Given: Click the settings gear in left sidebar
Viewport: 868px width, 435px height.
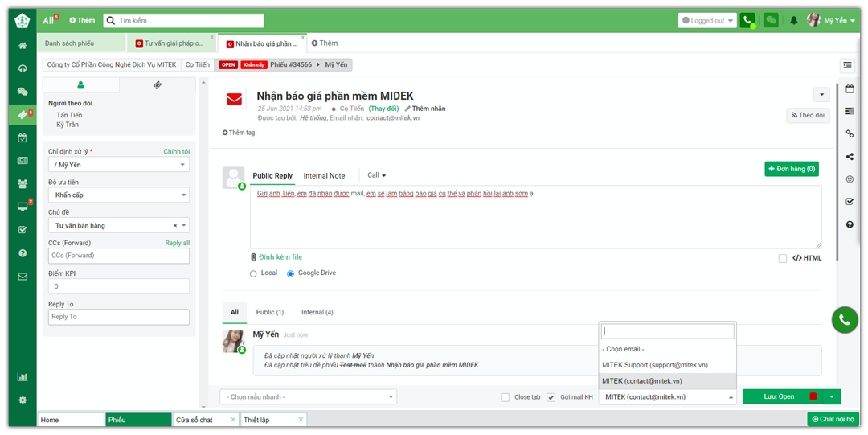Looking at the screenshot, I should (x=23, y=400).
